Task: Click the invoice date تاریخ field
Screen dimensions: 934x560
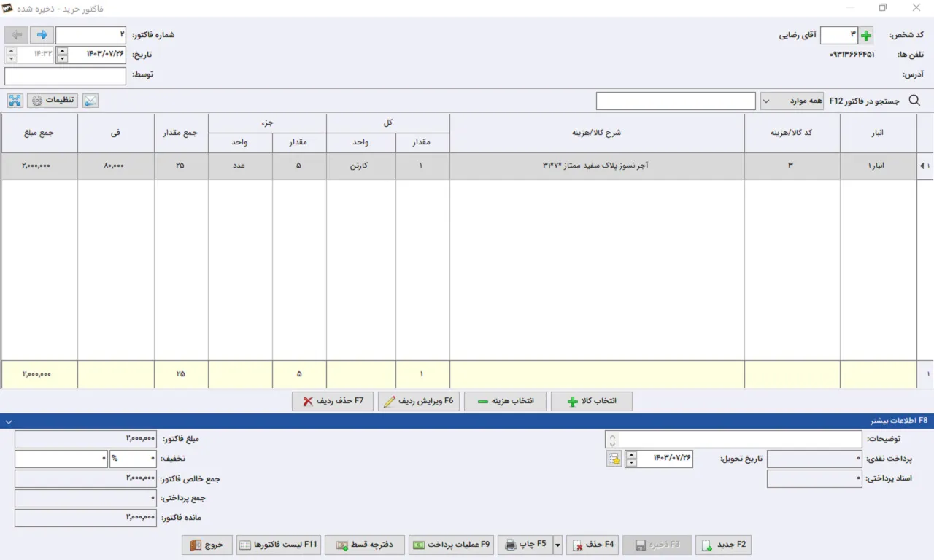Action: tap(96, 55)
